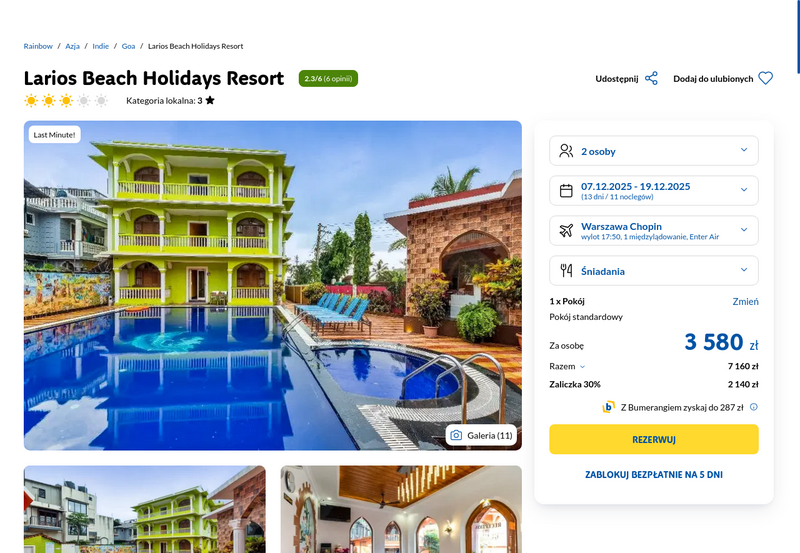
Task: Expand the Śniadania meal plan dropdown
Action: [x=654, y=270]
